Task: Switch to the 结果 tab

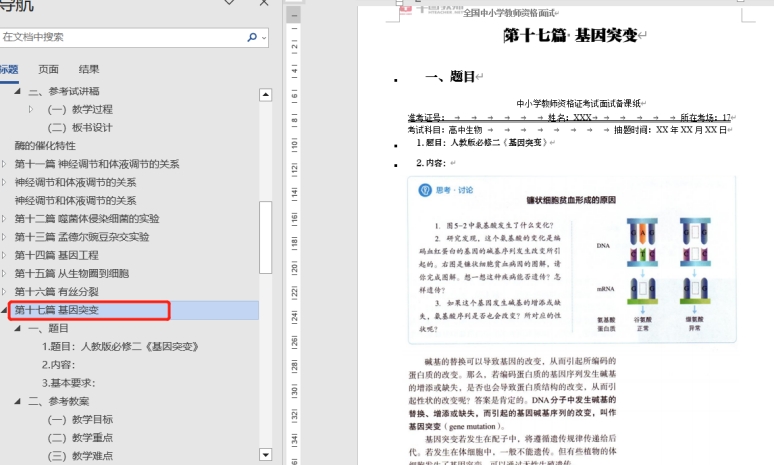Action: click(88, 69)
